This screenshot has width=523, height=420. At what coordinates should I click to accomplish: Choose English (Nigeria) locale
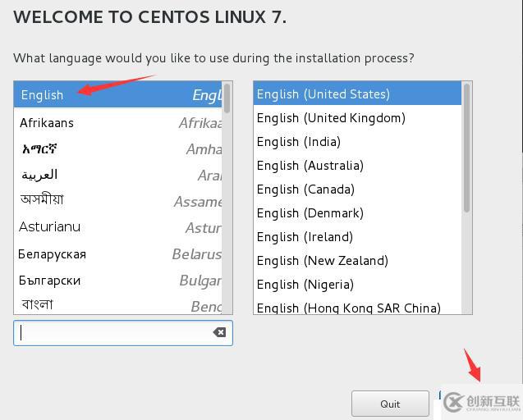click(358, 285)
